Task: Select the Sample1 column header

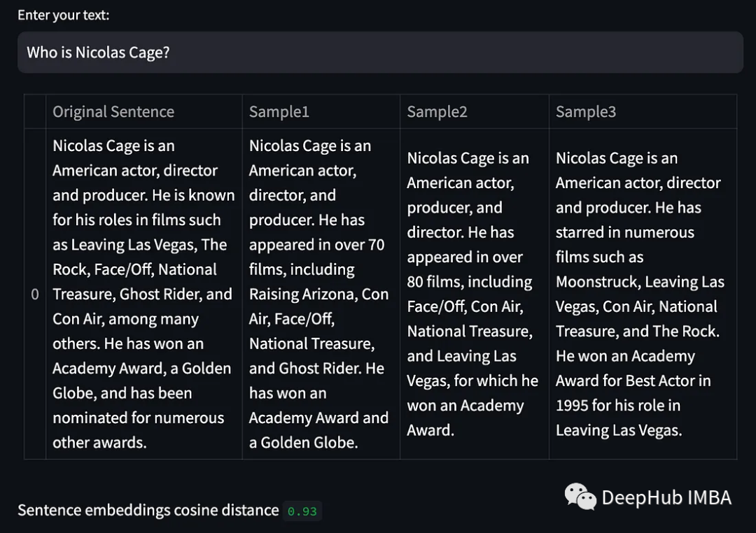Action: [279, 112]
